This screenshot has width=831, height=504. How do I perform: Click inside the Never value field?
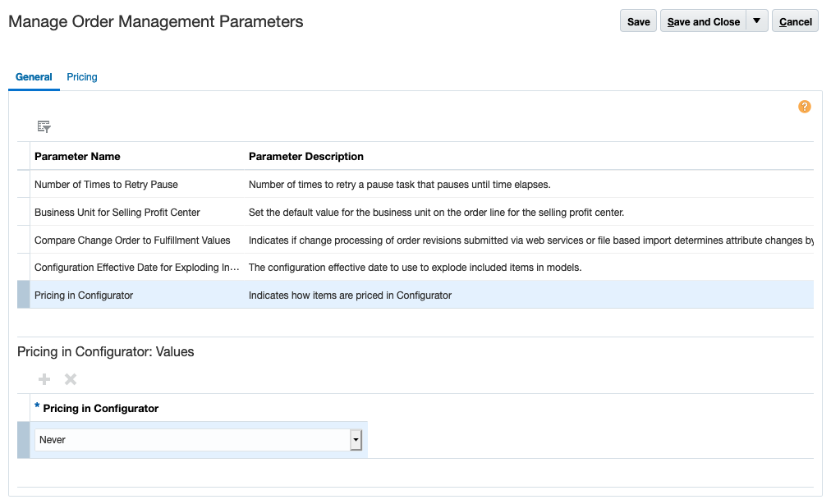(189, 439)
